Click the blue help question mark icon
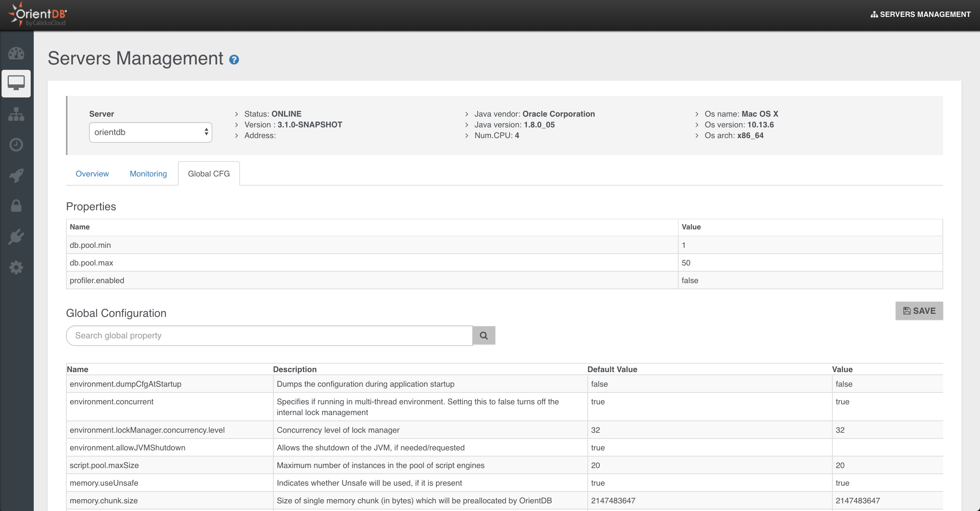Image resolution: width=980 pixels, height=511 pixels. coord(234,60)
